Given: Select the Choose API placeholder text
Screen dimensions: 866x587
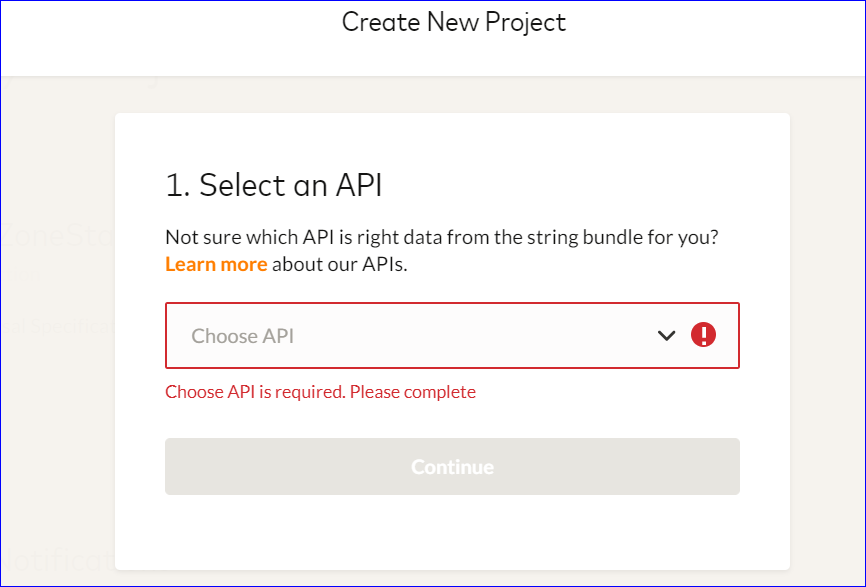Looking at the screenshot, I should click(242, 336).
